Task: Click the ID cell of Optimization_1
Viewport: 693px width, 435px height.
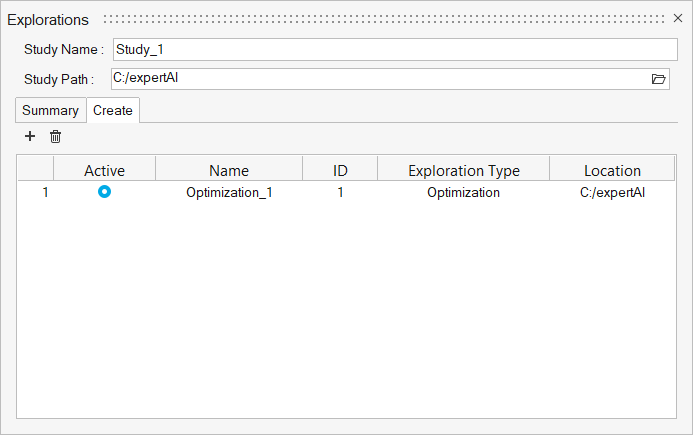Action: pyautogui.click(x=340, y=192)
